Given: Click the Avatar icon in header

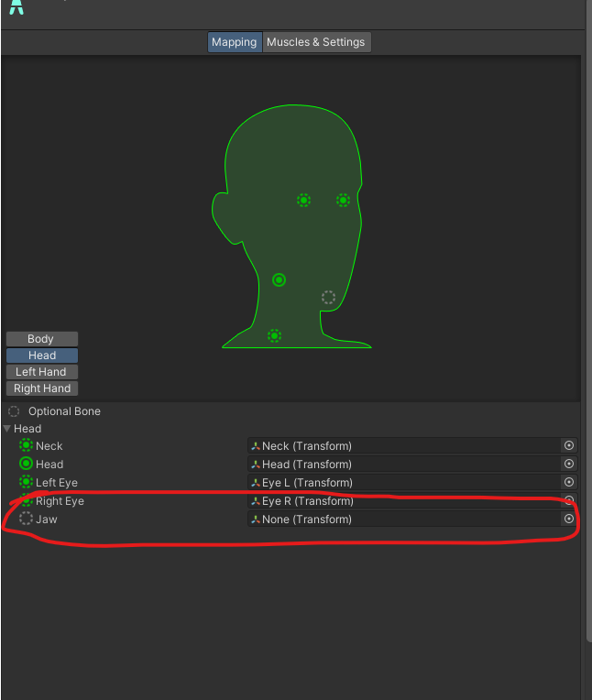Looking at the screenshot, I should [x=16, y=6].
